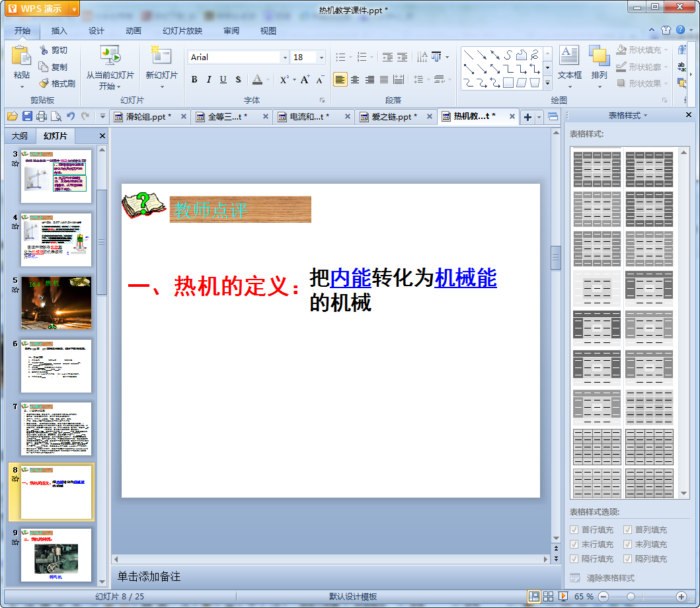Switch to the 大纲 outline tab
The image size is (700, 608).
[x=20, y=135]
